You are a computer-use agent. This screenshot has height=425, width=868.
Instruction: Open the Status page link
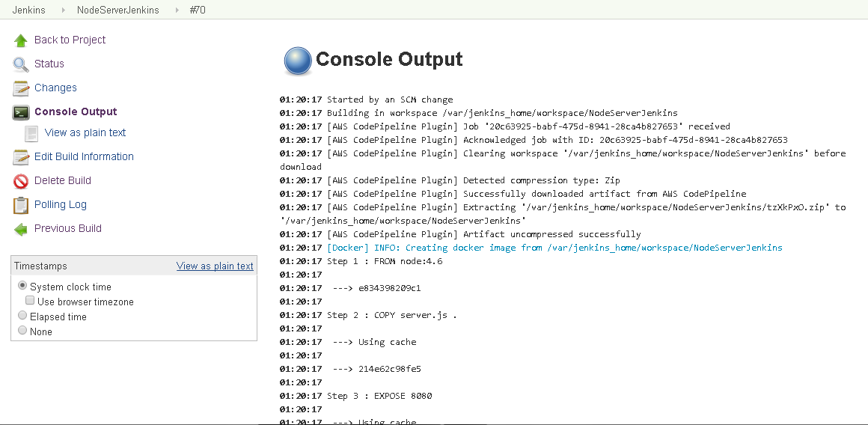point(49,64)
